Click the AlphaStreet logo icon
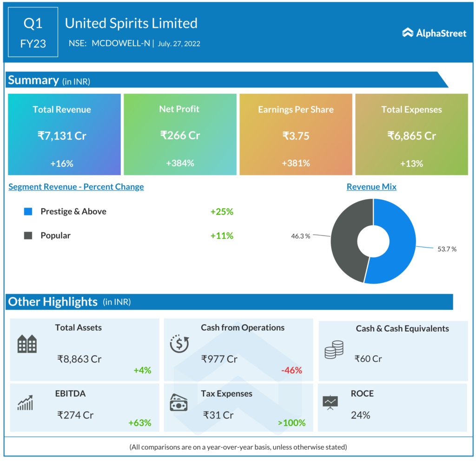The width and height of the screenshot is (476, 471). 408,33
